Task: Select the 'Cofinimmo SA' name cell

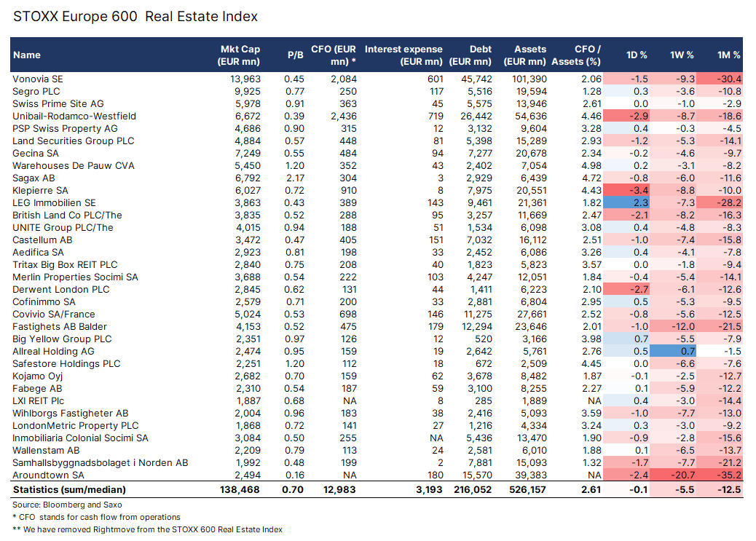Action: (x=44, y=302)
